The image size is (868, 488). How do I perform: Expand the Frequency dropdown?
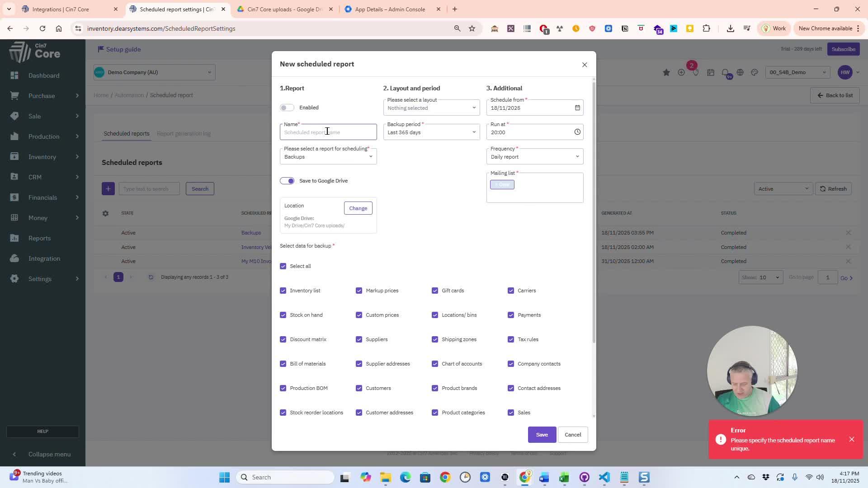[534, 157]
